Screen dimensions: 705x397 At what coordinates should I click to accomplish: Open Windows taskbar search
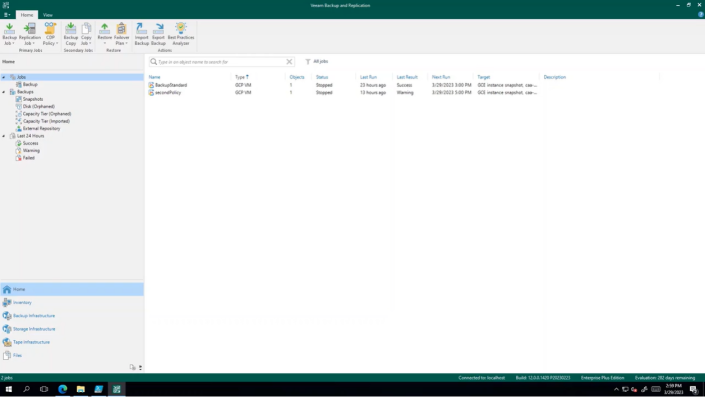click(x=26, y=389)
